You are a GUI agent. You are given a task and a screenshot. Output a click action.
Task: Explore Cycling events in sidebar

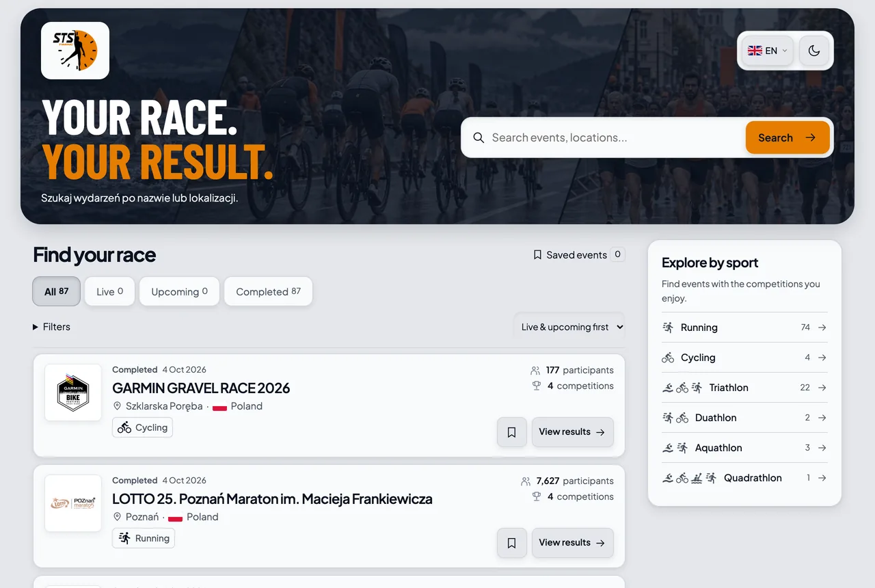[744, 358]
